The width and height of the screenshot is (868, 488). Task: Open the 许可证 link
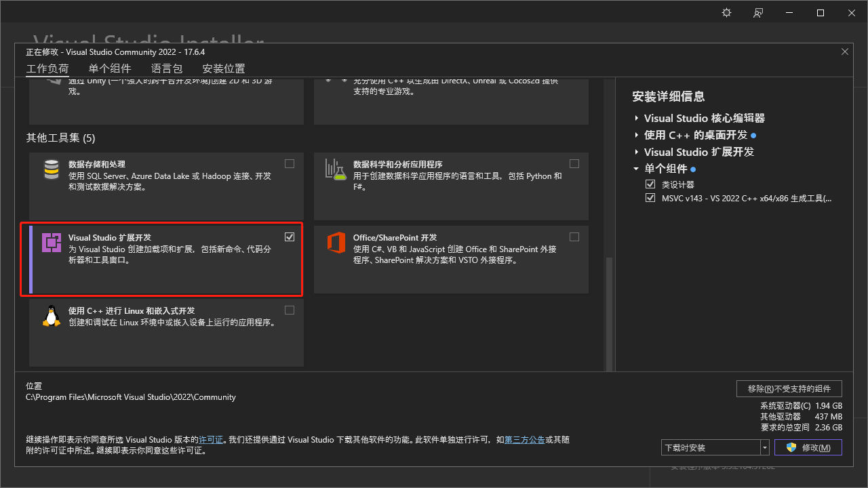[x=211, y=439]
